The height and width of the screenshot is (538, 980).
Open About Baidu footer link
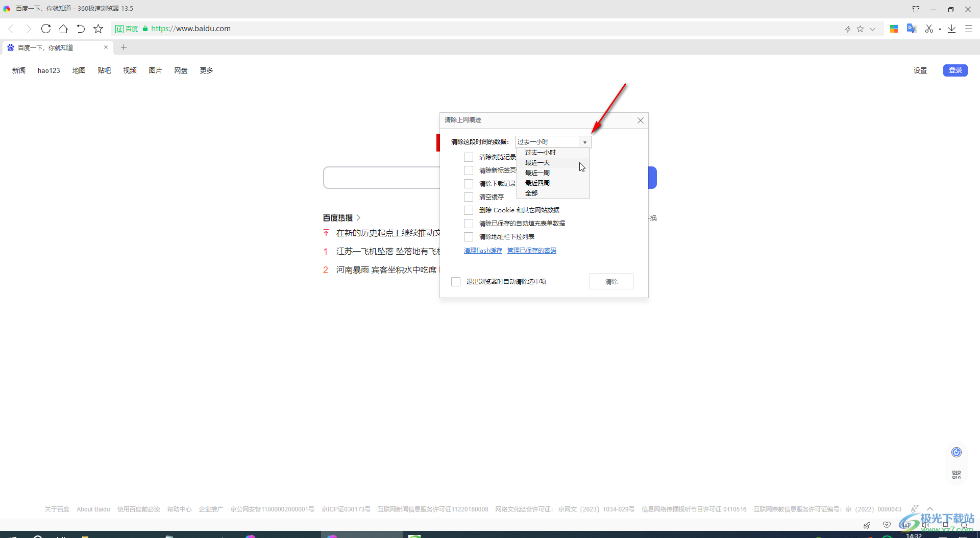pos(93,509)
